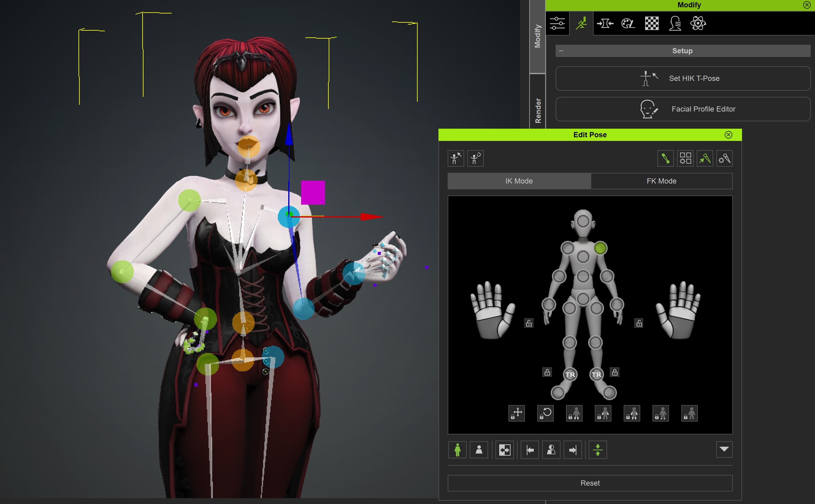Open the Physics atom tab icon
The image size is (815, 504).
click(x=698, y=23)
